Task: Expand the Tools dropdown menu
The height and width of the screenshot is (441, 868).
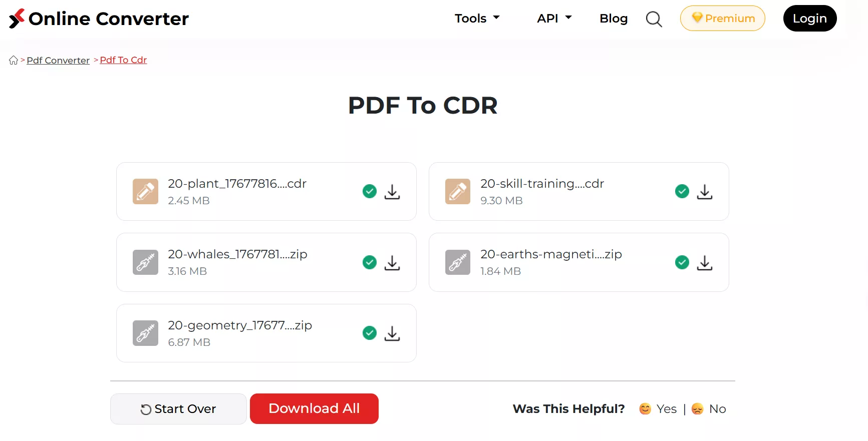Action: coord(477,19)
